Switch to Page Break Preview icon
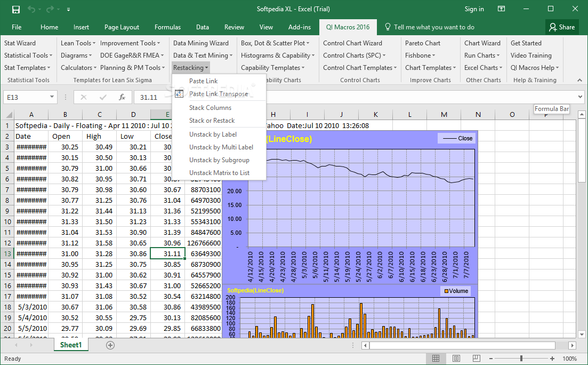588x365 pixels. pyautogui.click(x=476, y=358)
